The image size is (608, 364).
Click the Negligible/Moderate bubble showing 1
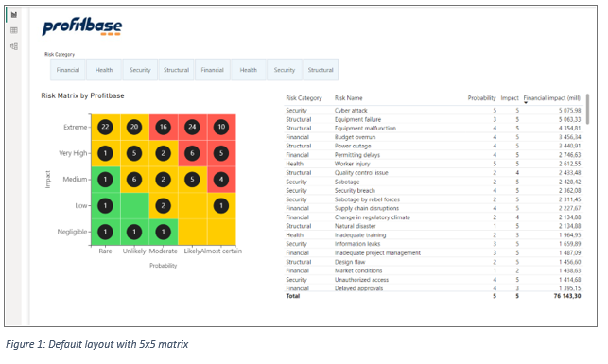click(x=164, y=232)
